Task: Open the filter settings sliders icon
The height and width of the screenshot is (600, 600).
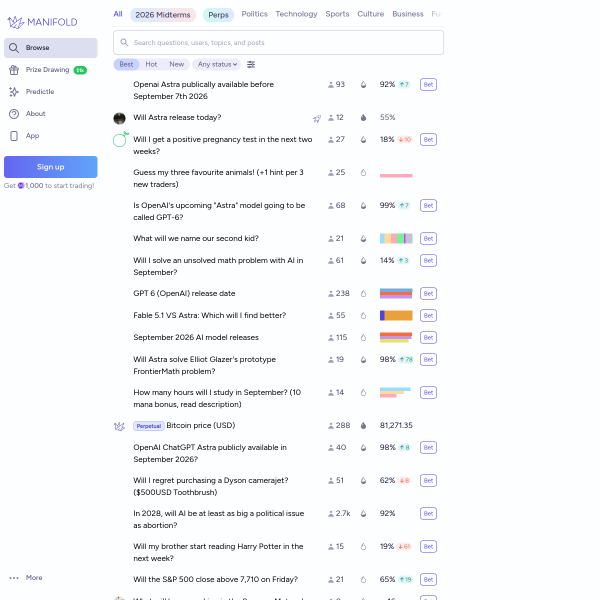Action: tap(251, 65)
